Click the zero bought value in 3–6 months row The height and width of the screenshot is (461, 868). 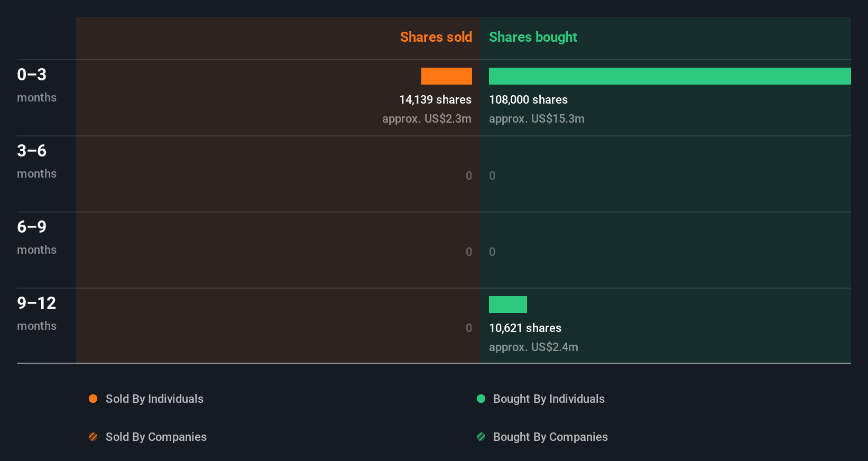[492, 176]
